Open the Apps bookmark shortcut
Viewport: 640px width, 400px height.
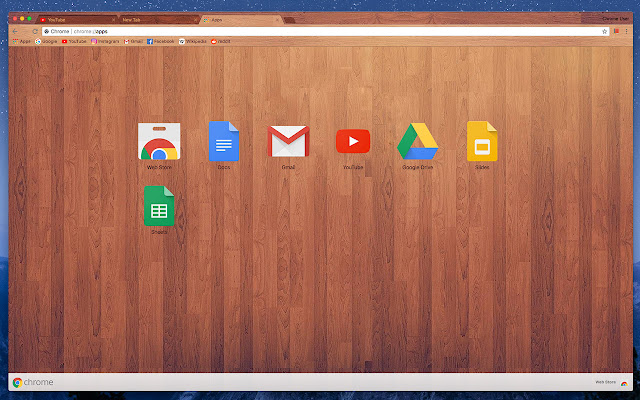(x=22, y=41)
